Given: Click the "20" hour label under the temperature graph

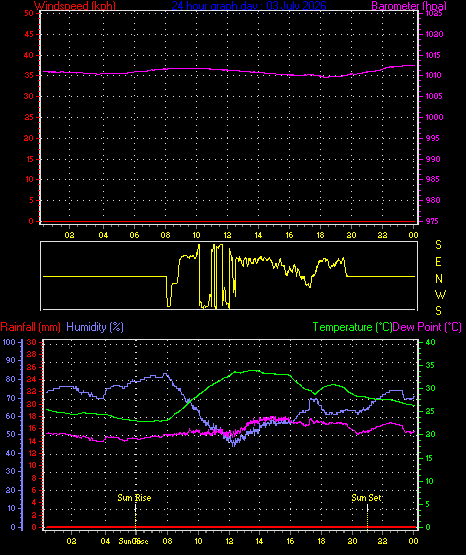Looking at the screenshot, I should point(352,541).
